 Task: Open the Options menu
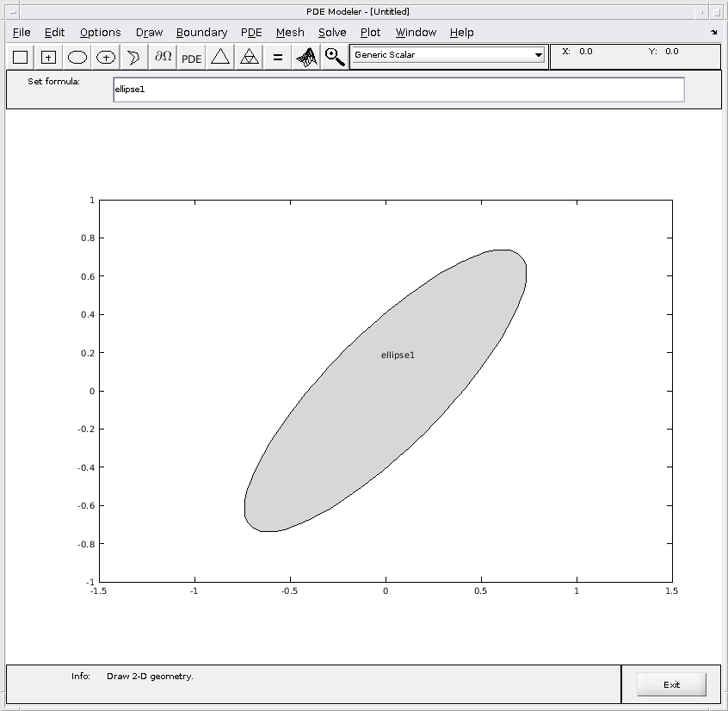click(101, 33)
